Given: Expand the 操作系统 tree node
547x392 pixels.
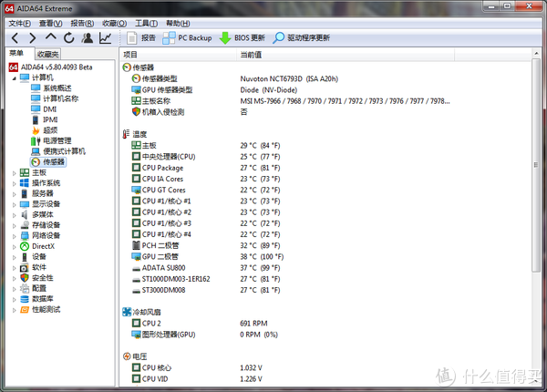Looking at the screenshot, I should click(x=14, y=183).
